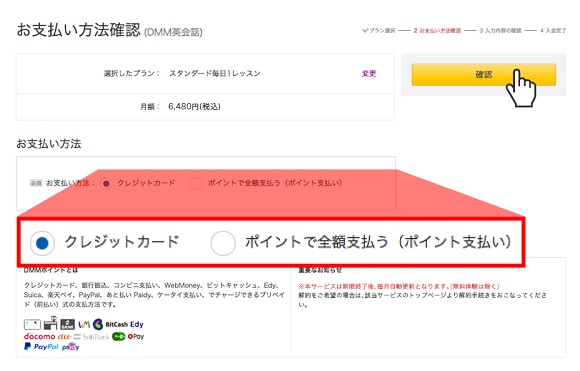The height and width of the screenshot is (371, 580).
Task: Click the monthly price 6,480円(税込)
Action: [194, 107]
